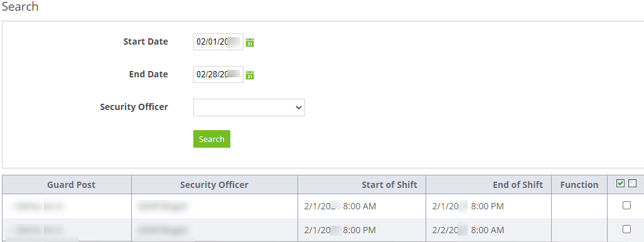Viewport: 644px width, 242px height.
Task: Focus the Start Date input field
Action: click(x=218, y=41)
